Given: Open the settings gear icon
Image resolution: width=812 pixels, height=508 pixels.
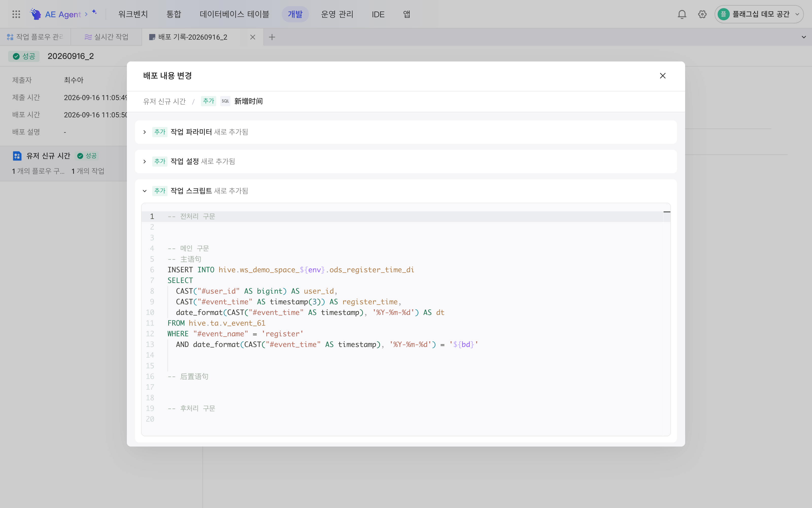Looking at the screenshot, I should (702, 14).
